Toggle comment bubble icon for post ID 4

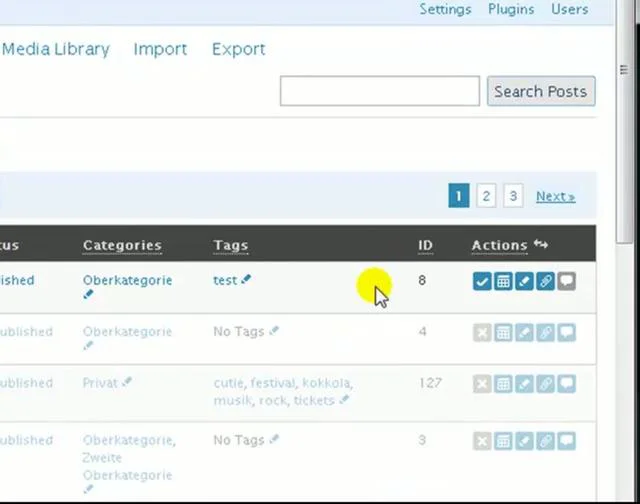[x=567, y=333]
